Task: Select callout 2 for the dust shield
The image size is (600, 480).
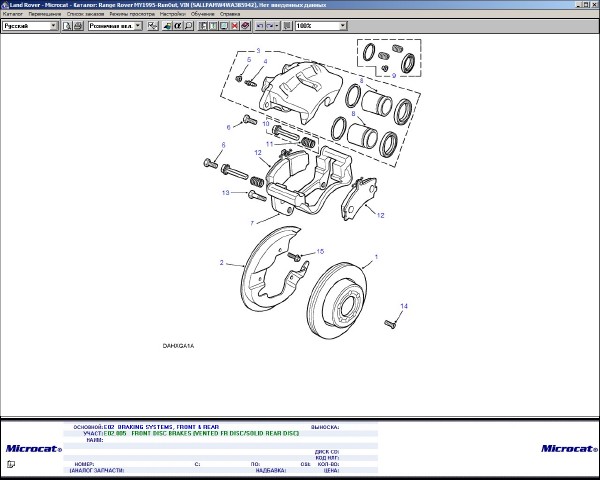Action: (221, 263)
